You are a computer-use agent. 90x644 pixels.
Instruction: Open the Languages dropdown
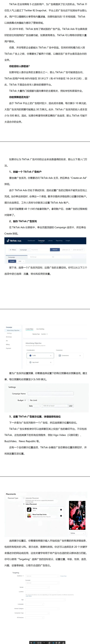click(35, 604)
